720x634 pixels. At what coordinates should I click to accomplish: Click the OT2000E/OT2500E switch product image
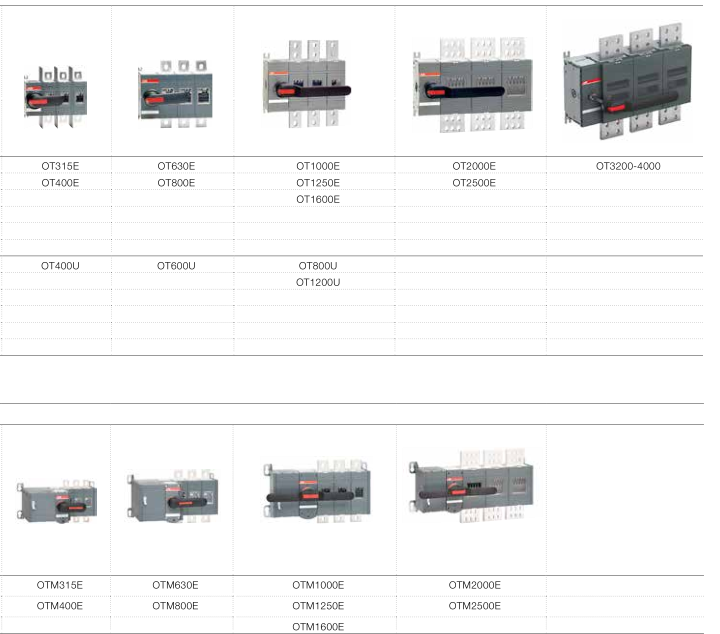pos(473,85)
